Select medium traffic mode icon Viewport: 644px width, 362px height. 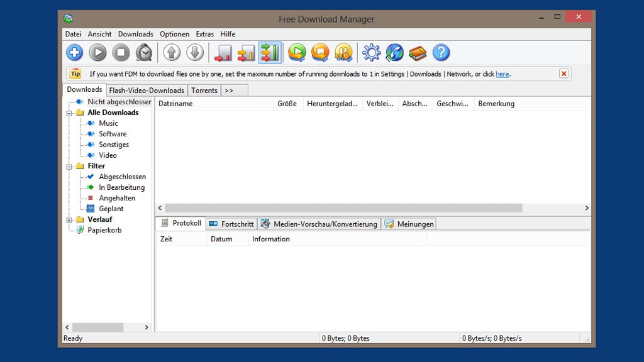tap(247, 53)
